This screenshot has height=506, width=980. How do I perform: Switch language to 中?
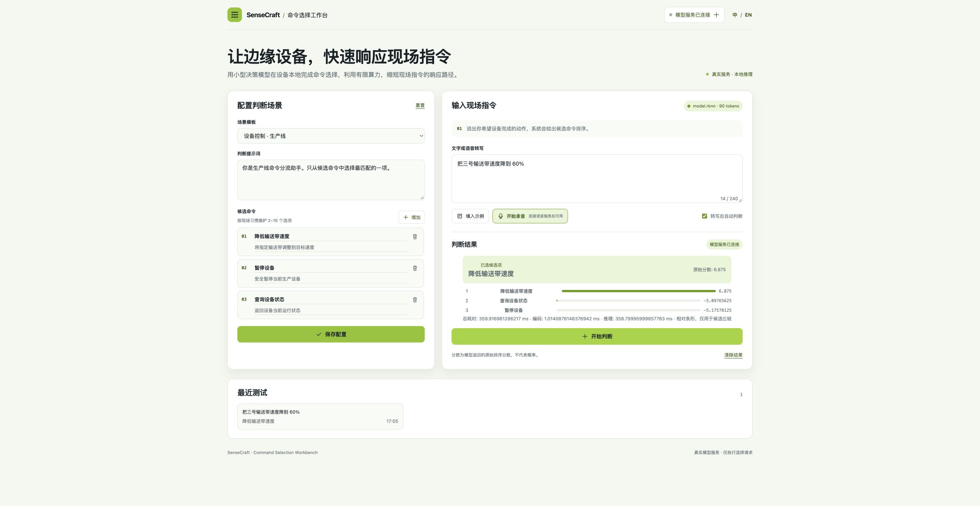pos(735,15)
